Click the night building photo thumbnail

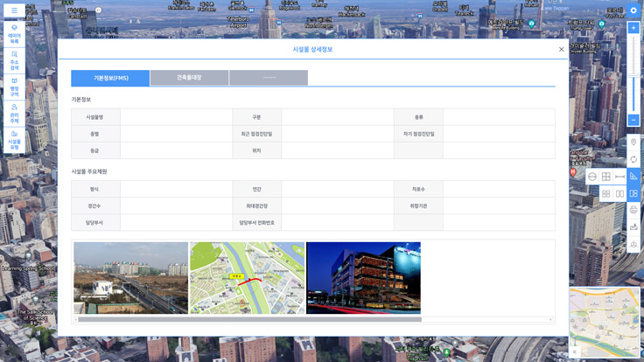(363, 278)
